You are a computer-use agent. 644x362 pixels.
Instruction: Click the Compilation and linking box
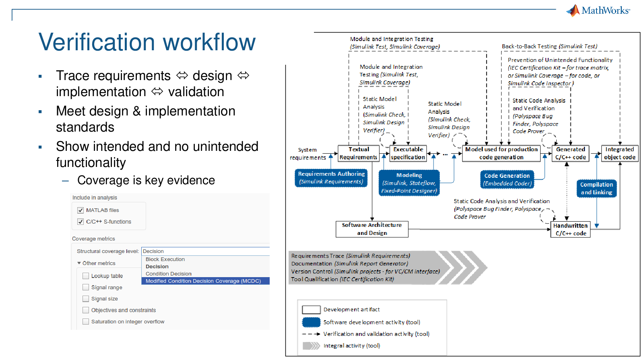[x=597, y=188]
